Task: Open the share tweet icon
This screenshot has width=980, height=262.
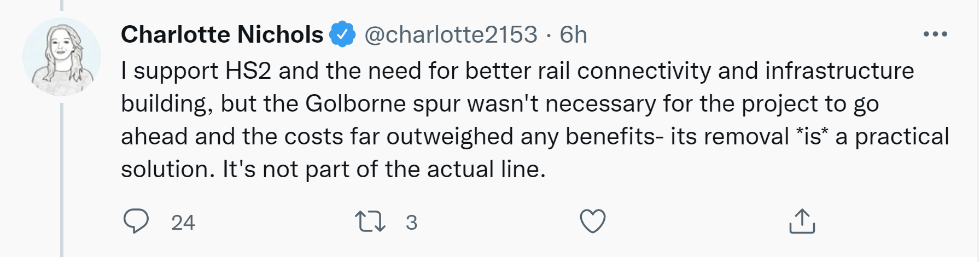Action: pyautogui.click(x=802, y=222)
